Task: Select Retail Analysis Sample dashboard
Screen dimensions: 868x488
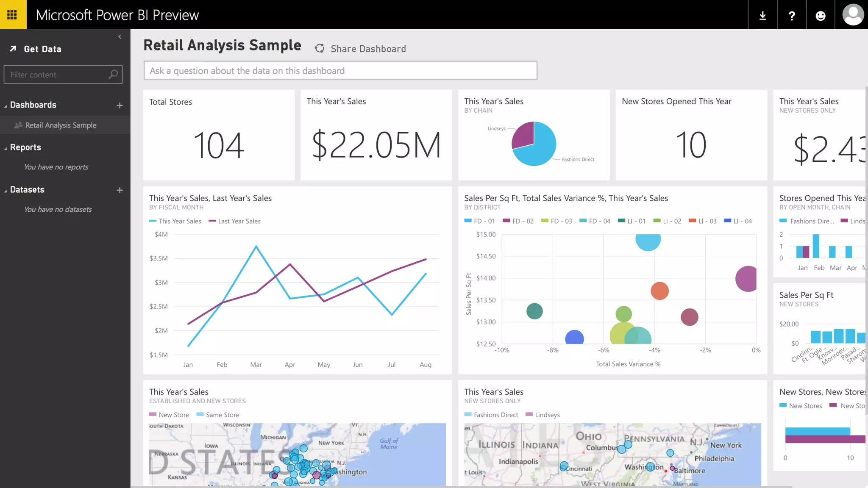Action: pos(61,125)
